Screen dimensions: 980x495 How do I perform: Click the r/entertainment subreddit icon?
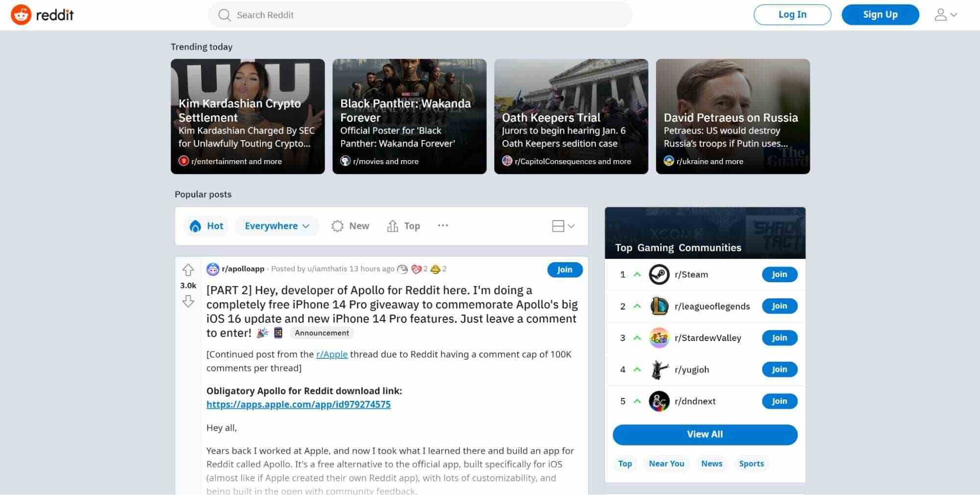(x=184, y=161)
